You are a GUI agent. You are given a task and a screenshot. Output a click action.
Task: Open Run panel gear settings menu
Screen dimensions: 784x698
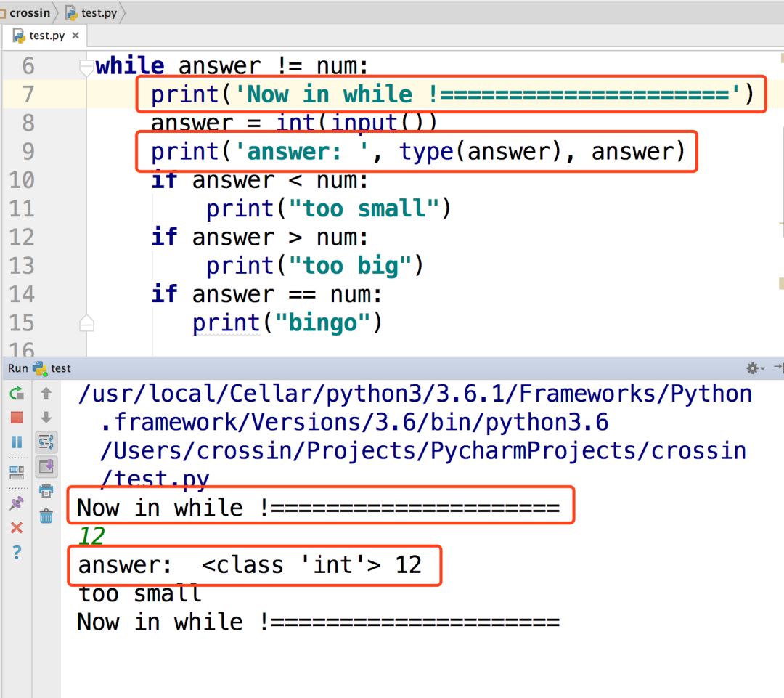755,368
